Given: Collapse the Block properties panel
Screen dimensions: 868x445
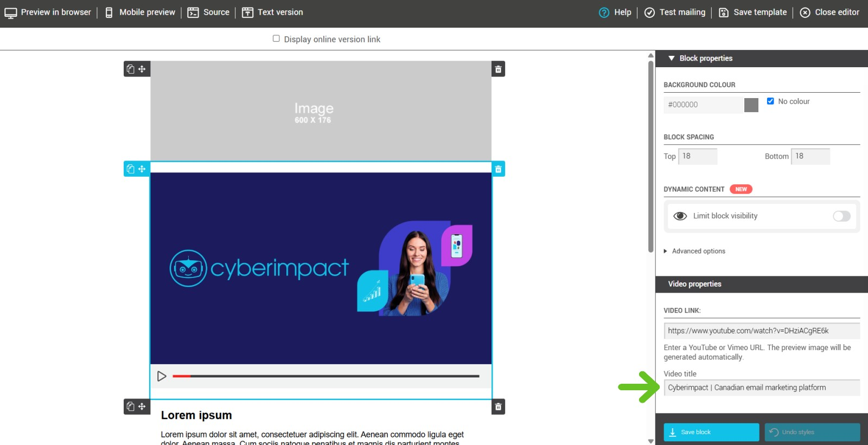Looking at the screenshot, I should pyautogui.click(x=672, y=59).
